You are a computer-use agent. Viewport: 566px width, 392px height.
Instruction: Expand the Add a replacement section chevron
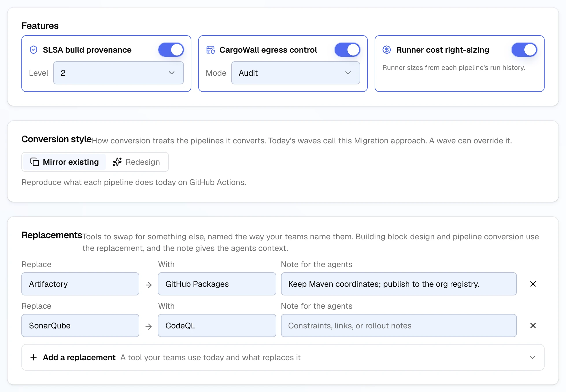[532, 357]
